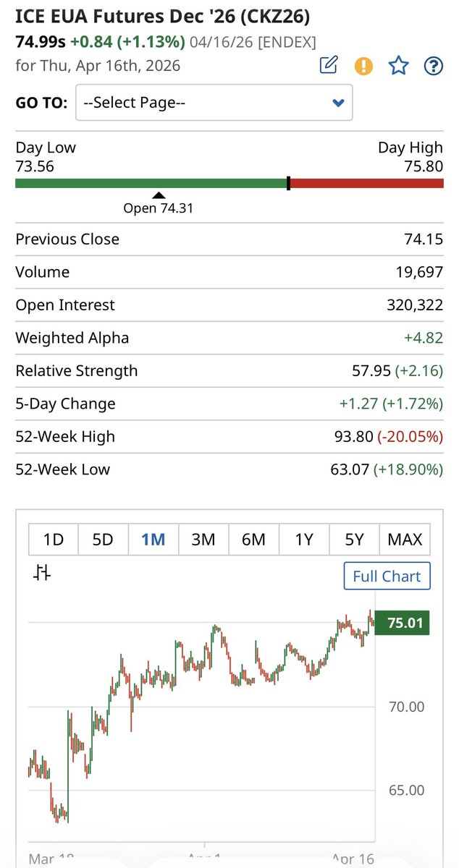
Task: Switch chart to 6M period
Action: pyautogui.click(x=253, y=540)
